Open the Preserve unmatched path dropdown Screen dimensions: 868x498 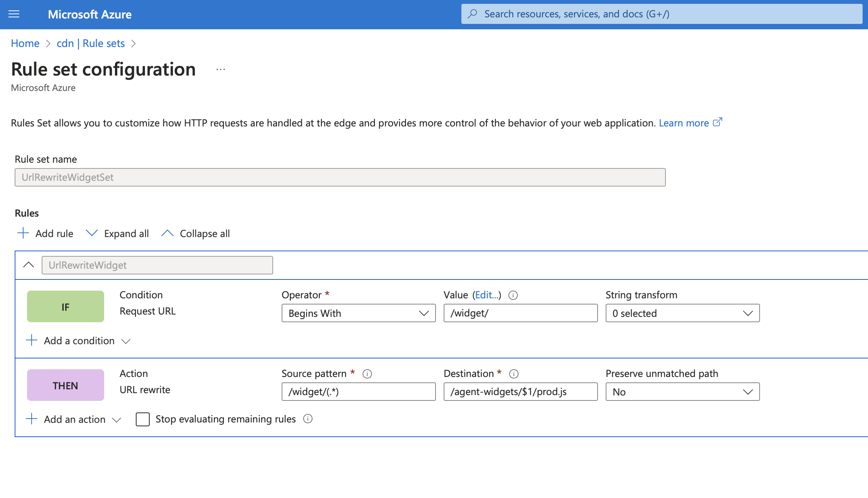click(x=682, y=392)
